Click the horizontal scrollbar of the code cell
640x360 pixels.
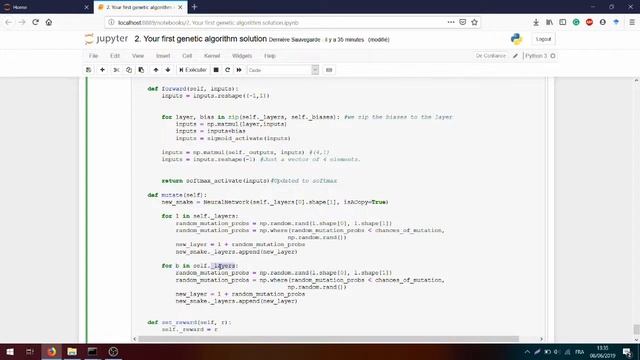click(x=329, y=339)
